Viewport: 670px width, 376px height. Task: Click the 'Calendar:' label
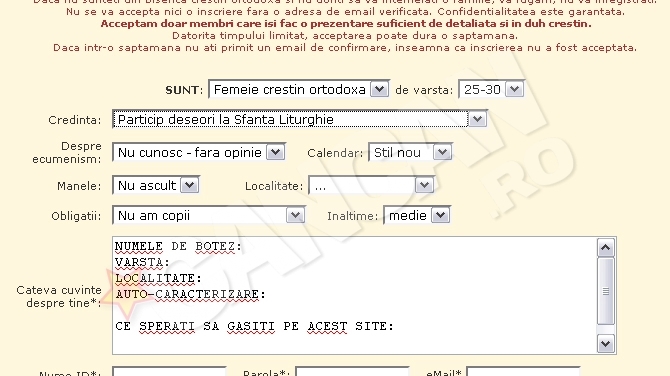tap(335, 153)
